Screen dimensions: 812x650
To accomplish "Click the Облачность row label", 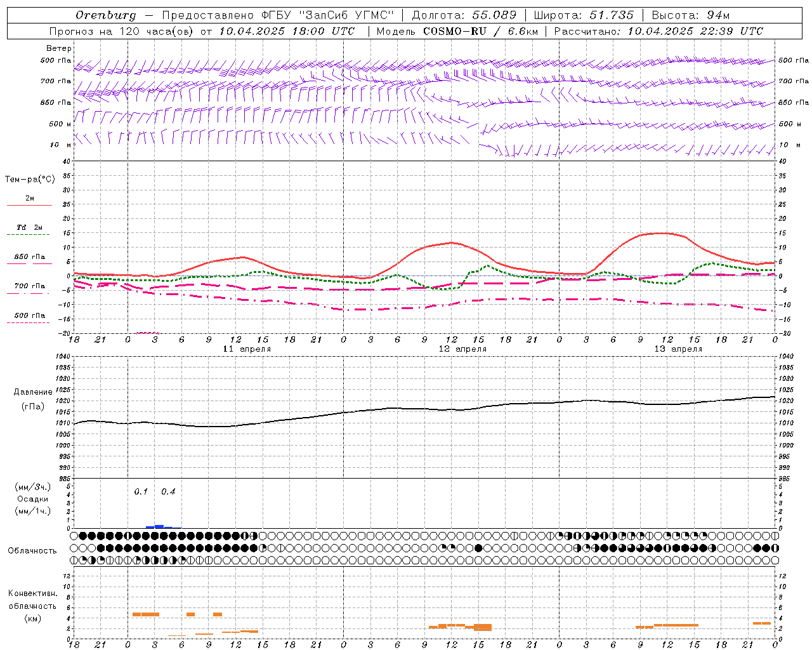I will (32, 551).
